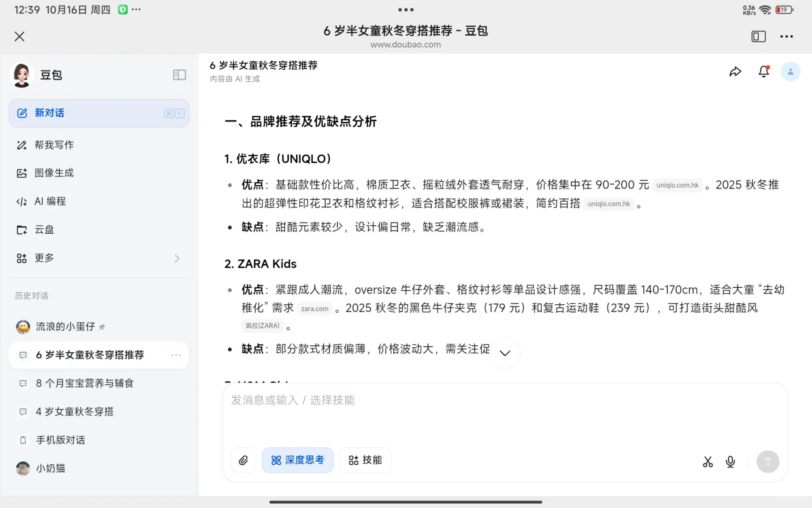The height and width of the screenshot is (508, 812).
Task: Start voice input with the microphone icon
Action: click(x=730, y=462)
